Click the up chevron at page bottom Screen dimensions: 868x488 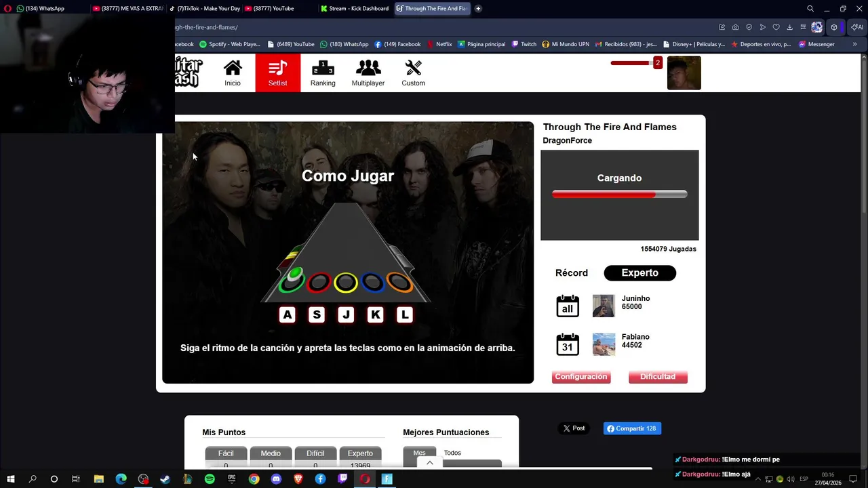[430, 463]
